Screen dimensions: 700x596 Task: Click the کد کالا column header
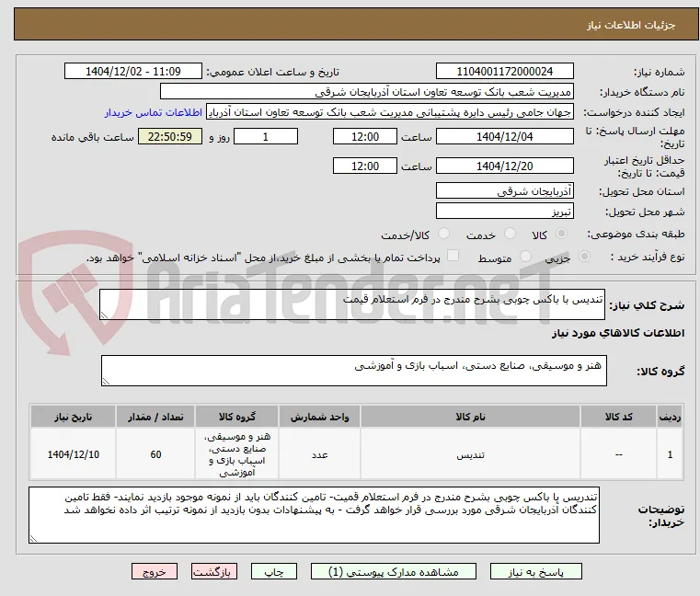pyautogui.click(x=618, y=417)
